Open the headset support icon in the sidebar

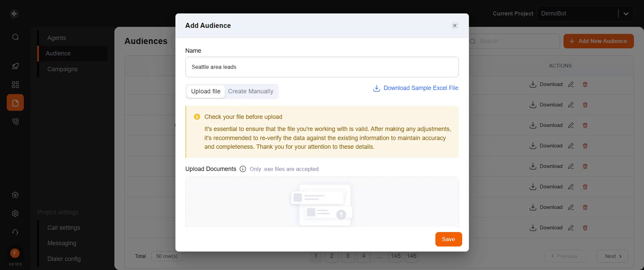tap(15, 232)
